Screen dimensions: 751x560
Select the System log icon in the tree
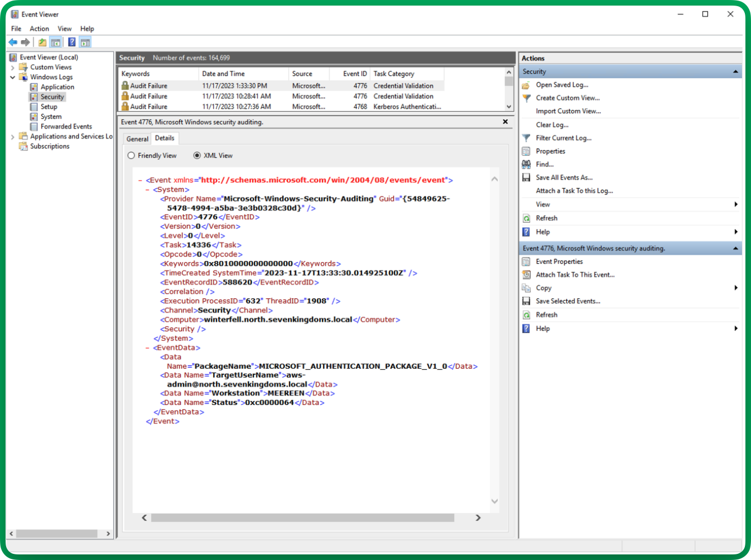tap(34, 117)
